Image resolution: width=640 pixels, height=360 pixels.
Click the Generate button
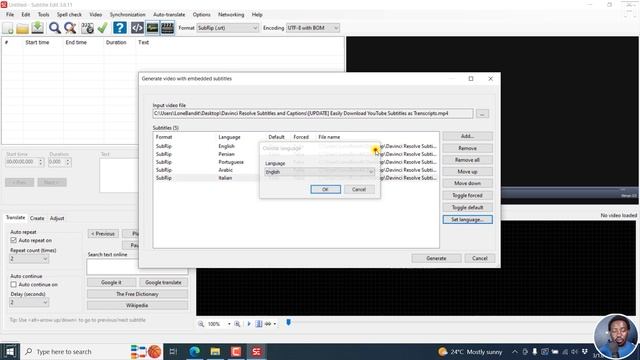click(436, 258)
